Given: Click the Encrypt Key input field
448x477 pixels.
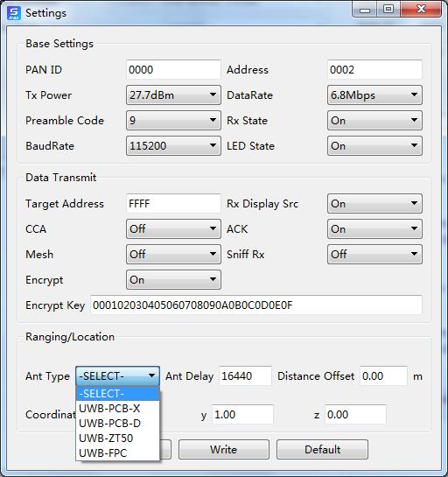Looking at the screenshot, I should point(256,305).
